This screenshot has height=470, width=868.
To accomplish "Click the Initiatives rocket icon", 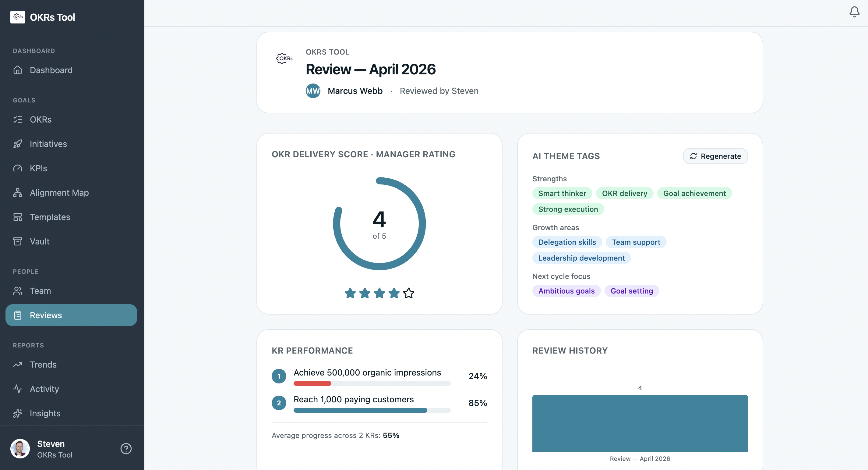I will pos(18,144).
